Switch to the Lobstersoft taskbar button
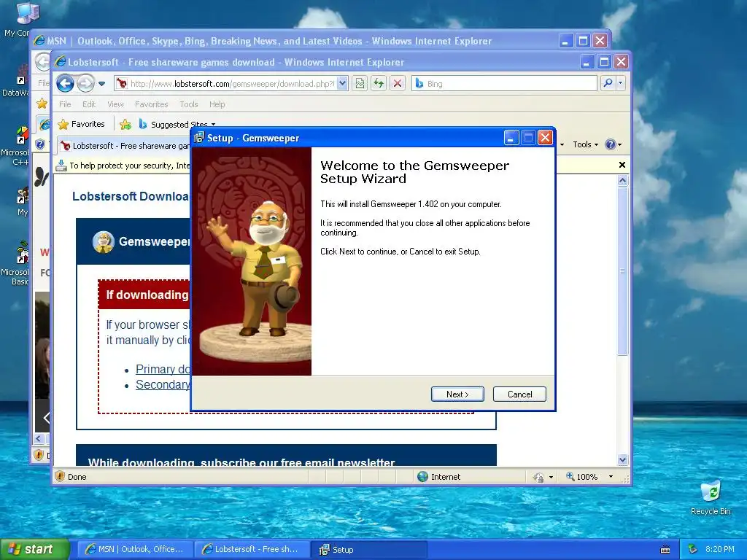The height and width of the screenshot is (560, 747). [x=251, y=549]
